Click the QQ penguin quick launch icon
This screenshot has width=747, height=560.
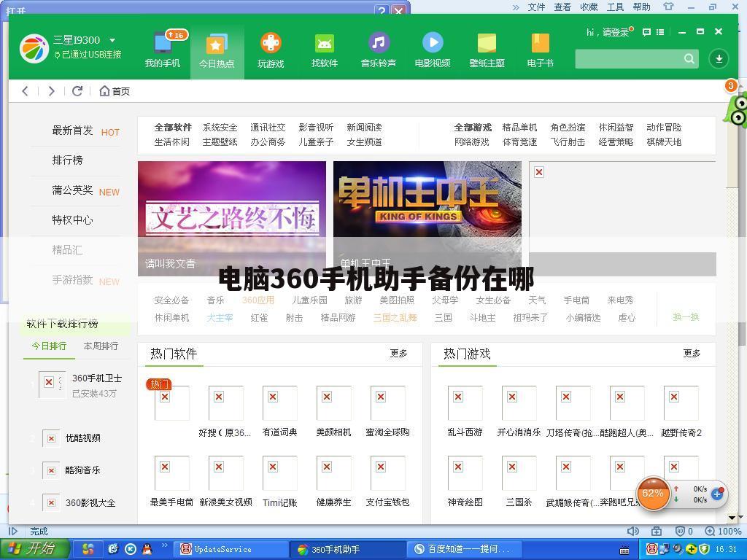tap(147, 549)
